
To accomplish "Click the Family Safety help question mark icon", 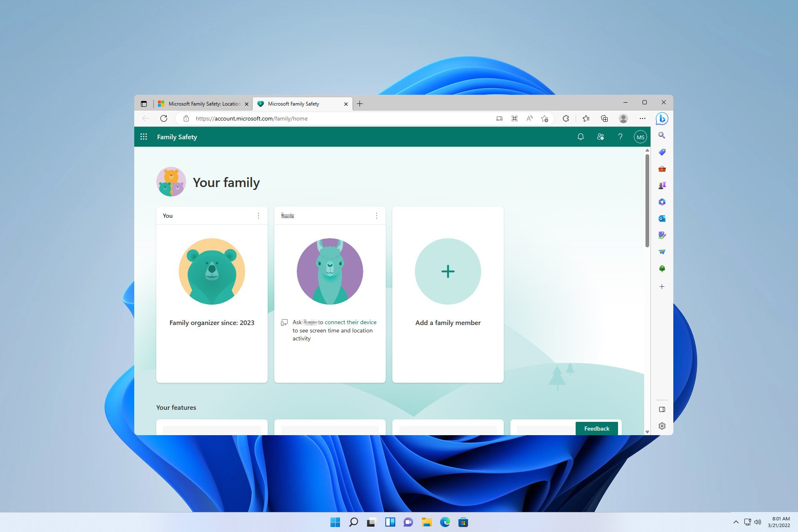I will click(620, 137).
